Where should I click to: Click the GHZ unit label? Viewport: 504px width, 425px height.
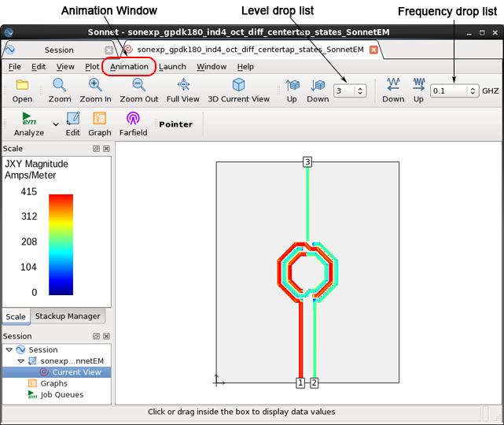pyautogui.click(x=491, y=91)
